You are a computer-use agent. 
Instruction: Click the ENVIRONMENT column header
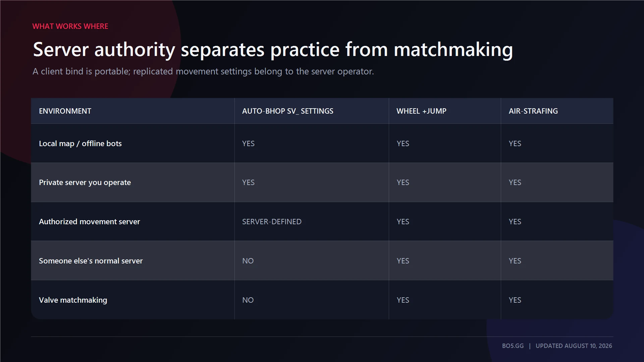pos(65,111)
